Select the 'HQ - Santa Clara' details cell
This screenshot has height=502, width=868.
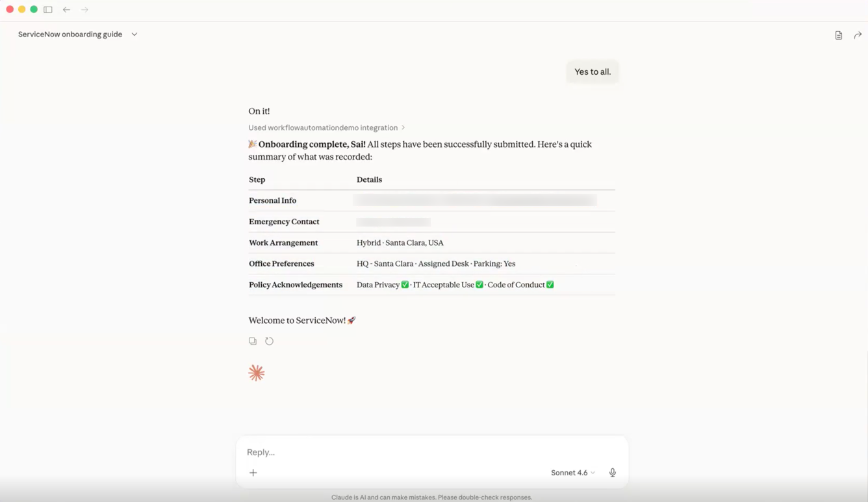point(436,263)
